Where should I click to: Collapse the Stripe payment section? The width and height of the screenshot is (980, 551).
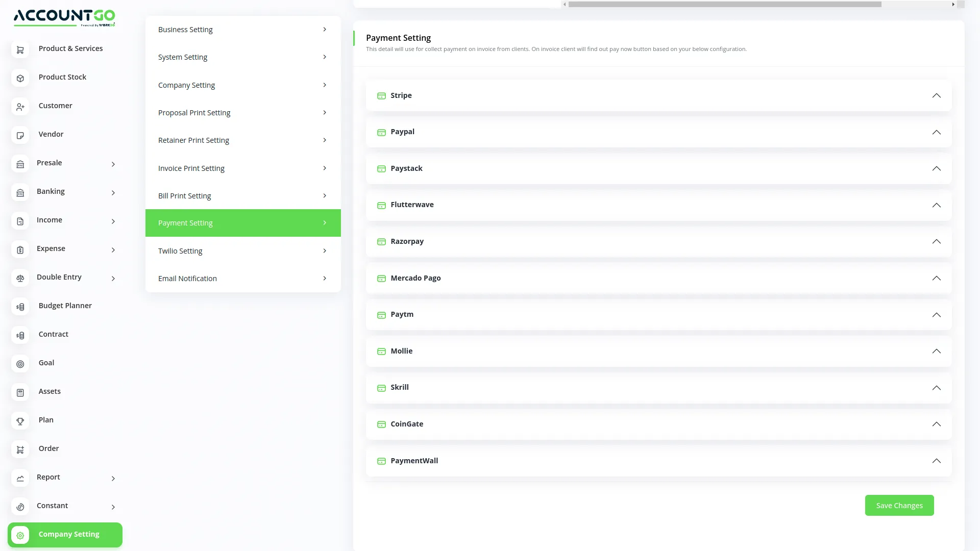[x=937, y=95]
